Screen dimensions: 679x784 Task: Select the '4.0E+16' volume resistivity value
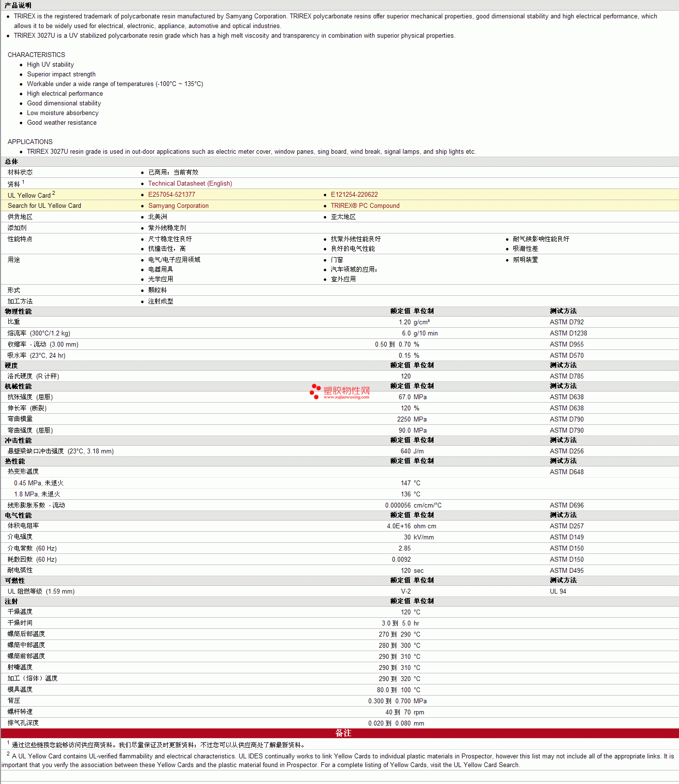[x=399, y=526]
